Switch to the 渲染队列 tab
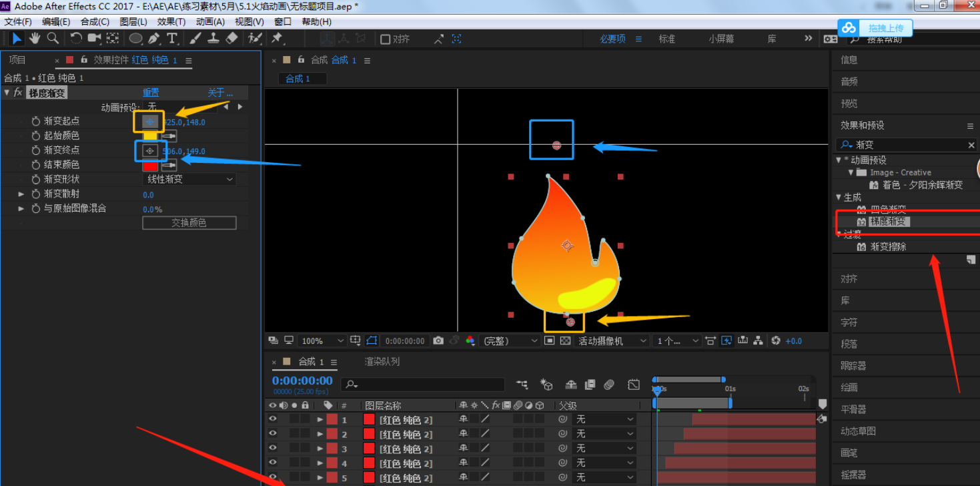Image resolution: width=980 pixels, height=486 pixels. click(x=382, y=362)
